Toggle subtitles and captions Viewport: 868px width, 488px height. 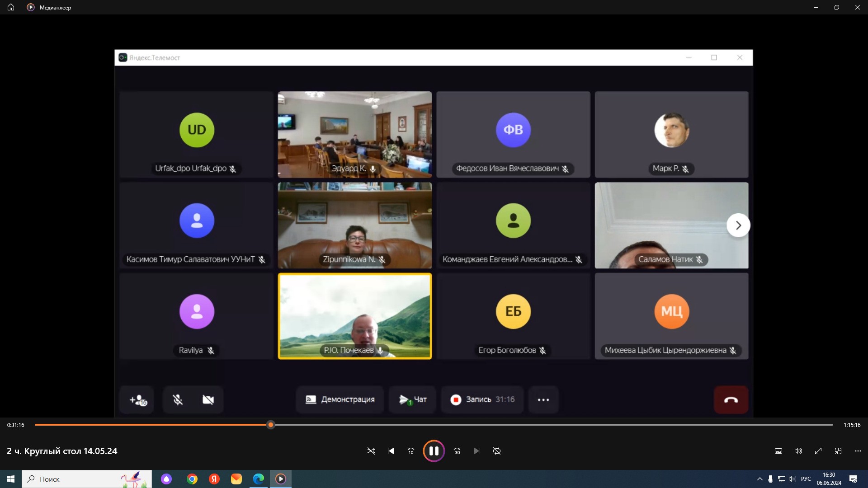(778, 451)
